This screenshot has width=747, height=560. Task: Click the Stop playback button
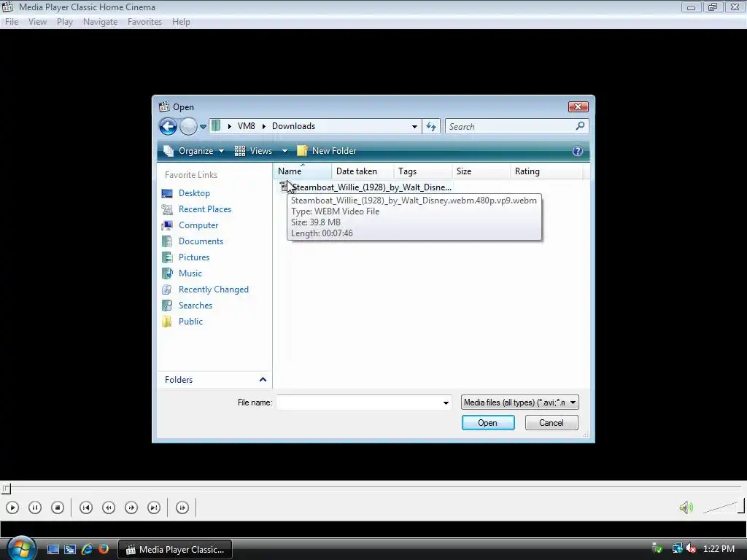coord(58,507)
